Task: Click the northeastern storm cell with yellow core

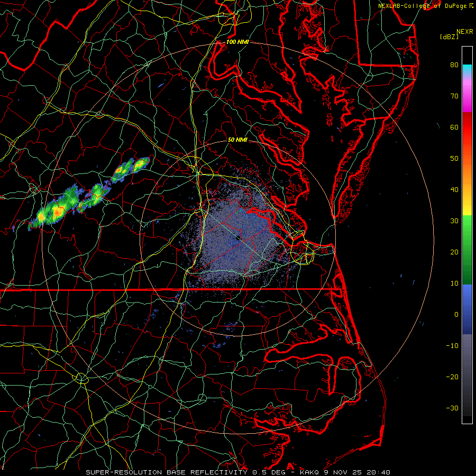Action: coord(140,164)
